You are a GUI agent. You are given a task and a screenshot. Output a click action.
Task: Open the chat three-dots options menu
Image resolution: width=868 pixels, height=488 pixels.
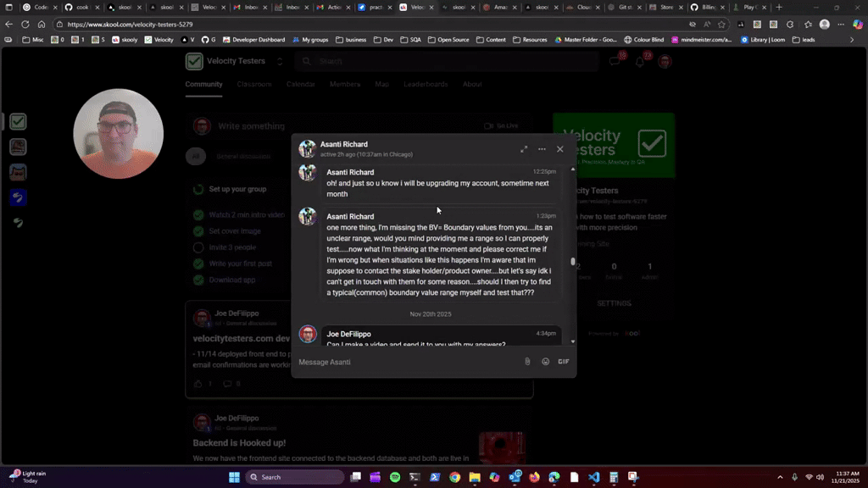pyautogui.click(x=542, y=149)
